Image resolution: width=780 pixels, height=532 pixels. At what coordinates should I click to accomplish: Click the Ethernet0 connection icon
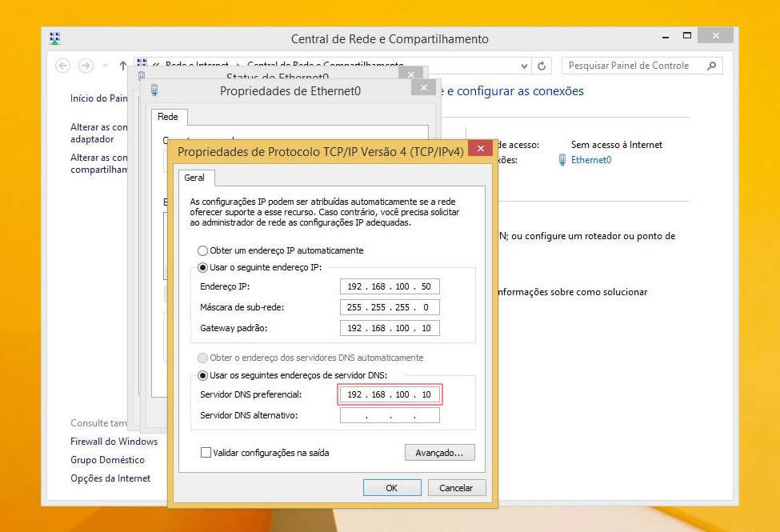[x=562, y=160]
